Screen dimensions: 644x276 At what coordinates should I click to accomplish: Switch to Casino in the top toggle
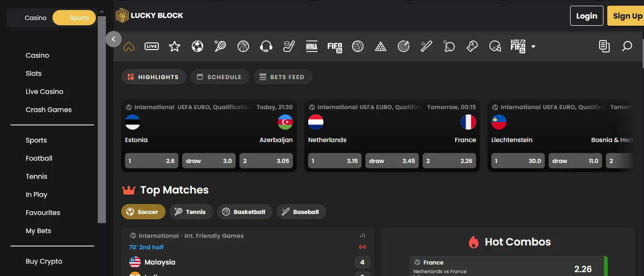tap(36, 18)
